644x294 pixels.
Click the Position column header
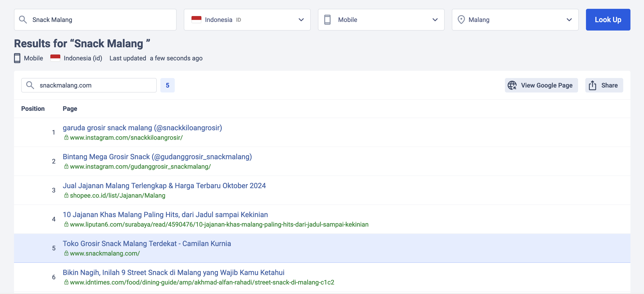tap(33, 109)
